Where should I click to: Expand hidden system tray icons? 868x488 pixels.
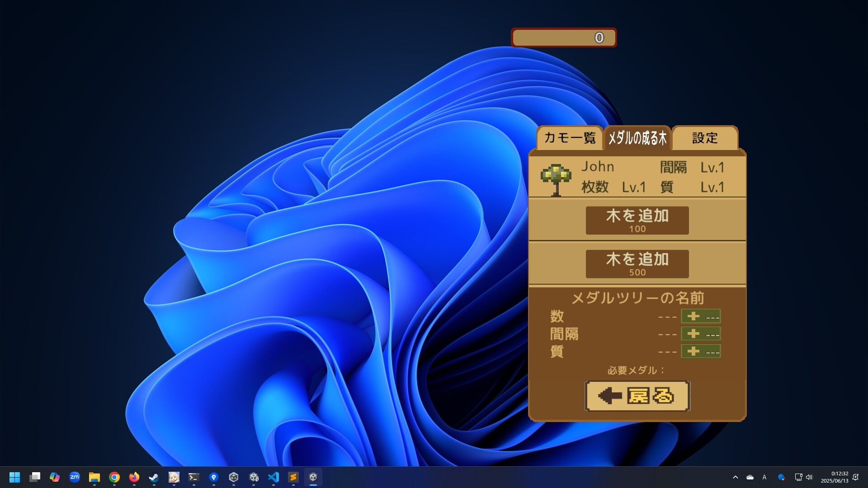[x=736, y=477]
